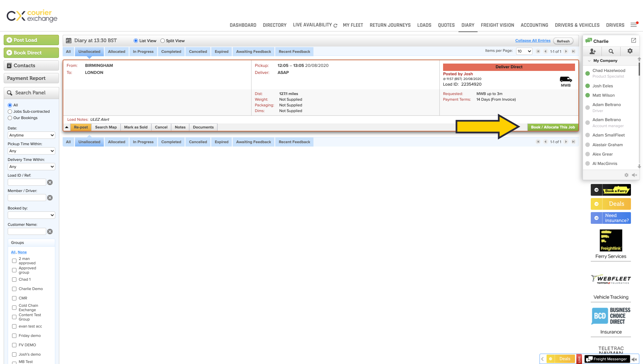Open the Date Anytime dropdown
643x364 pixels.
click(31, 135)
